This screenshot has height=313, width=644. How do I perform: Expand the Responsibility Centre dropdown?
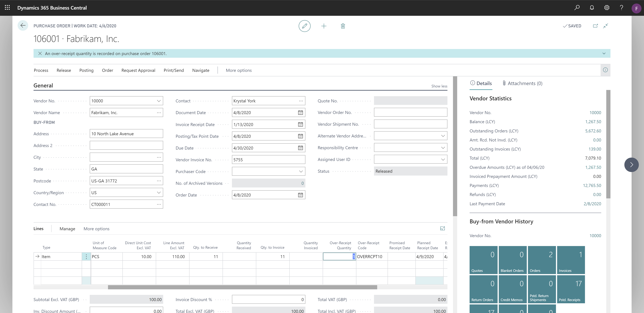coord(443,148)
